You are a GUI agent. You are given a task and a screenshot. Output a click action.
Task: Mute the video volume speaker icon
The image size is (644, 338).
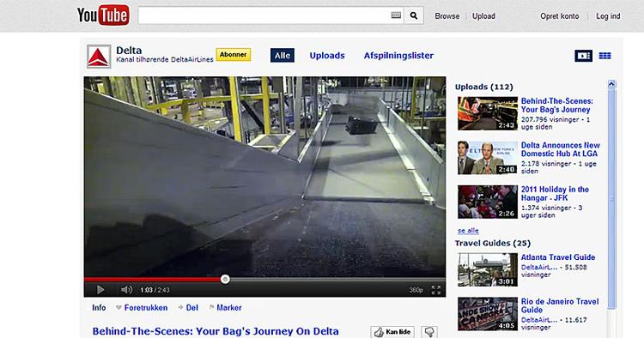point(126,290)
